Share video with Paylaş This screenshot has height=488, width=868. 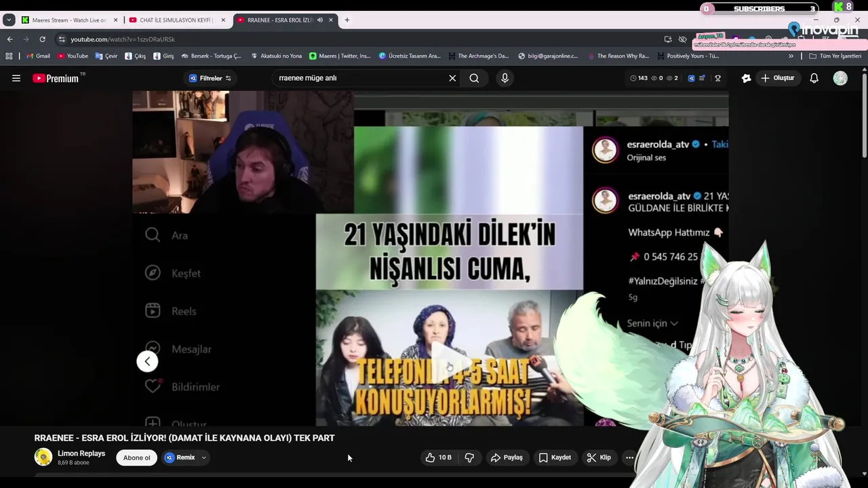coord(507,457)
